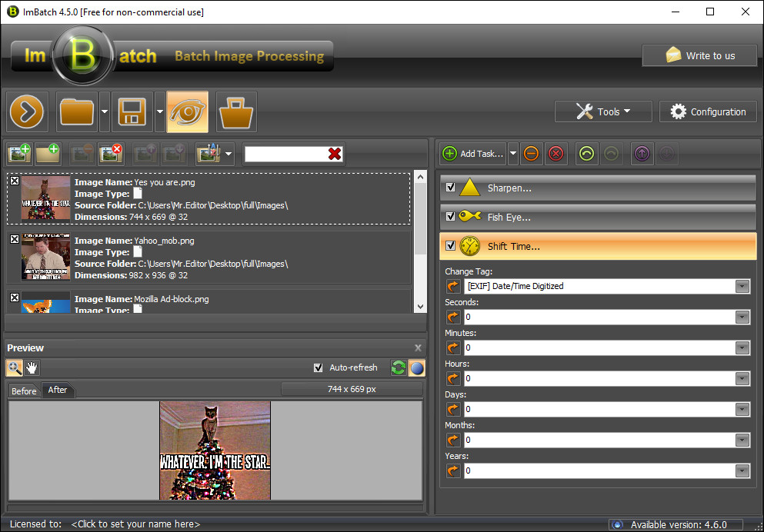
Task: Open the shopping basket icon in toolbar
Action: click(236, 111)
